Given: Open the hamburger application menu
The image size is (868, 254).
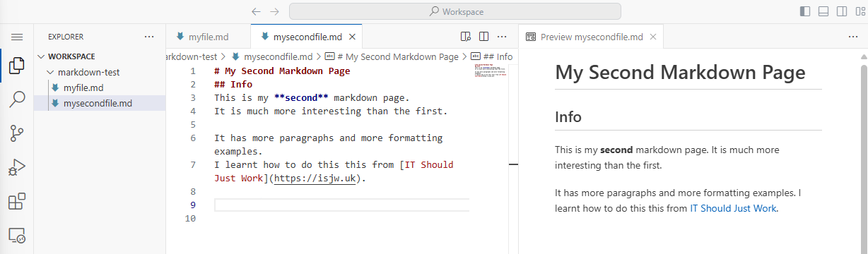Looking at the screenshot, I should tap(17, 37).
